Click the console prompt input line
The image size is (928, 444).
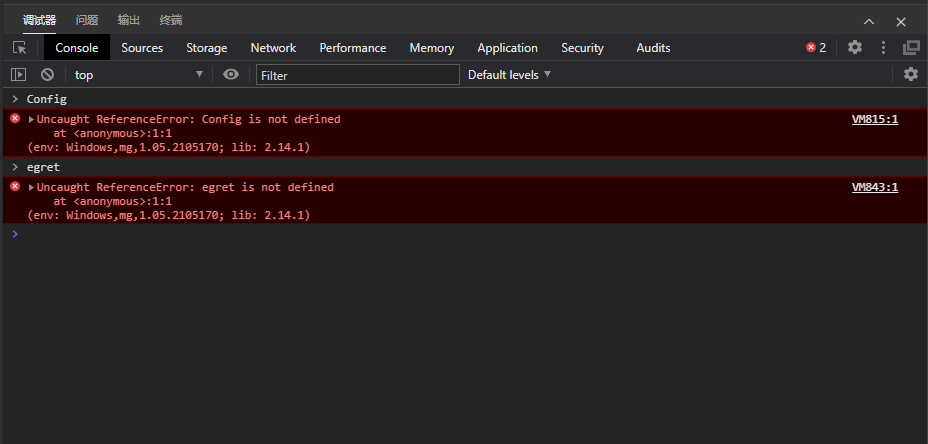point(464,234)
